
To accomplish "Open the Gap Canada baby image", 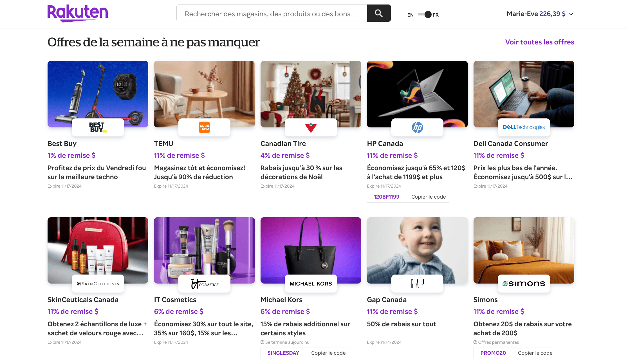I will (x=417, y=250).
